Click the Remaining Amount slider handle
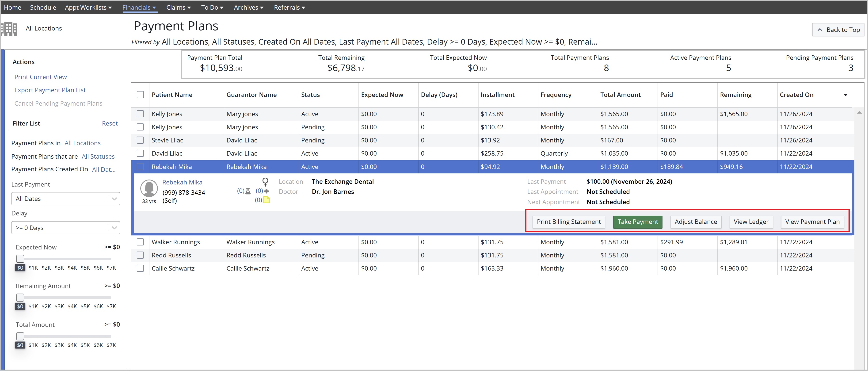 coord(20,298)
